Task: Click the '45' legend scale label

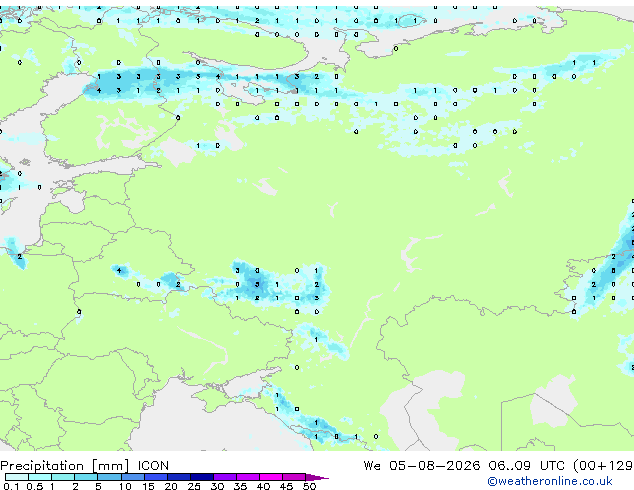Action: pyautogui.click(x=286, y=486)
